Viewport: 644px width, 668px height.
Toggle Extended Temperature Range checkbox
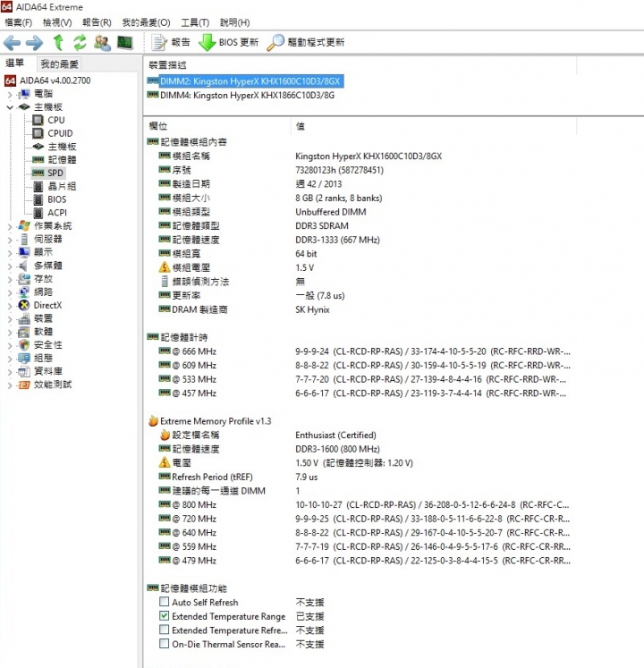pyautogui.click(x=164, y=615)
